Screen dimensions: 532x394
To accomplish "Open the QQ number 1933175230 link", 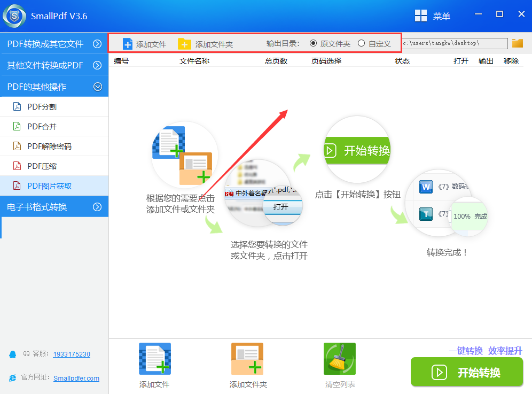I will coord(72,354).
